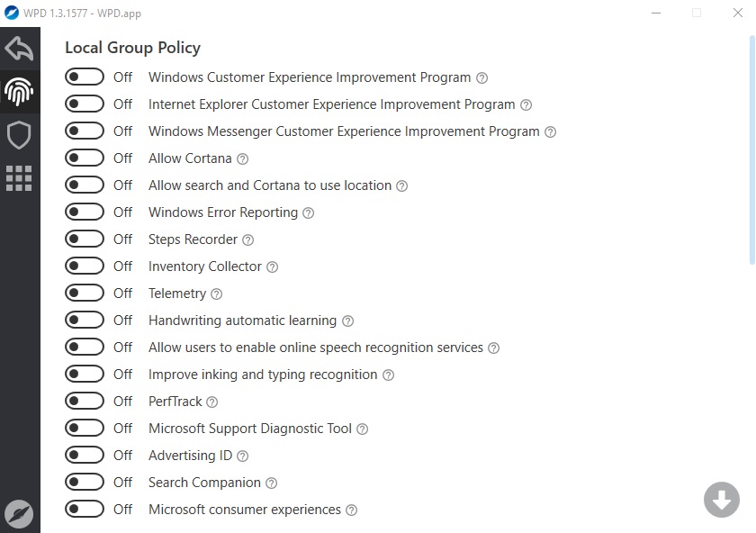Enable the Telemetry toggle
756x533 pixels.
click(85, 293)
